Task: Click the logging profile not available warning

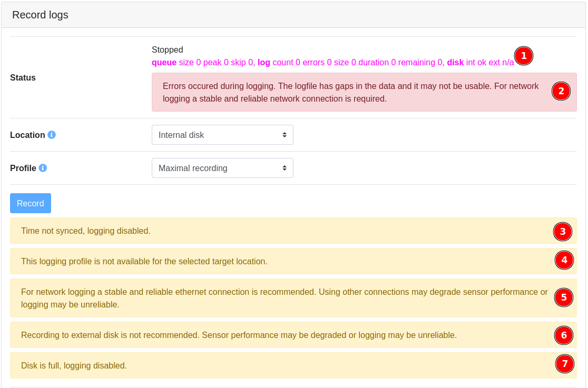Action: [x=144, y=262]
